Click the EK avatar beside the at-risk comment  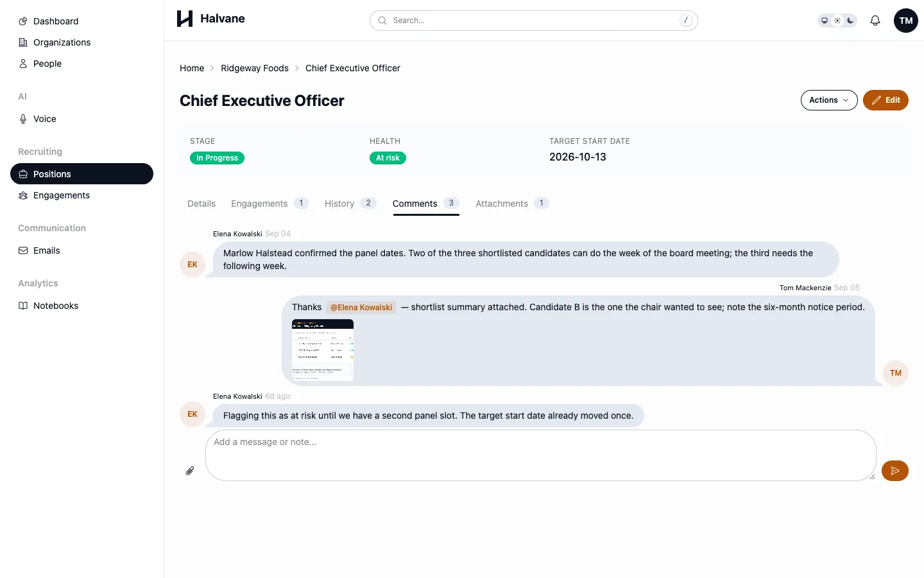[193, 414]
